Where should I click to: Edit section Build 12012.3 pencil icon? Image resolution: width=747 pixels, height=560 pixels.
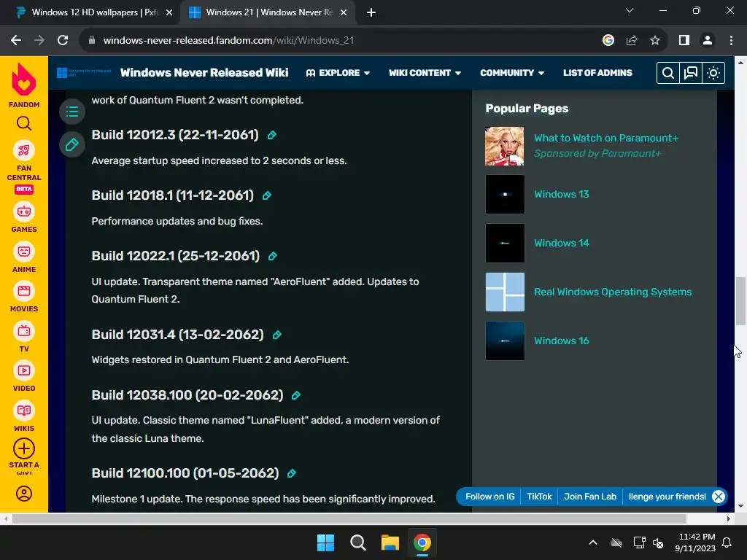[x=272, y=135]
